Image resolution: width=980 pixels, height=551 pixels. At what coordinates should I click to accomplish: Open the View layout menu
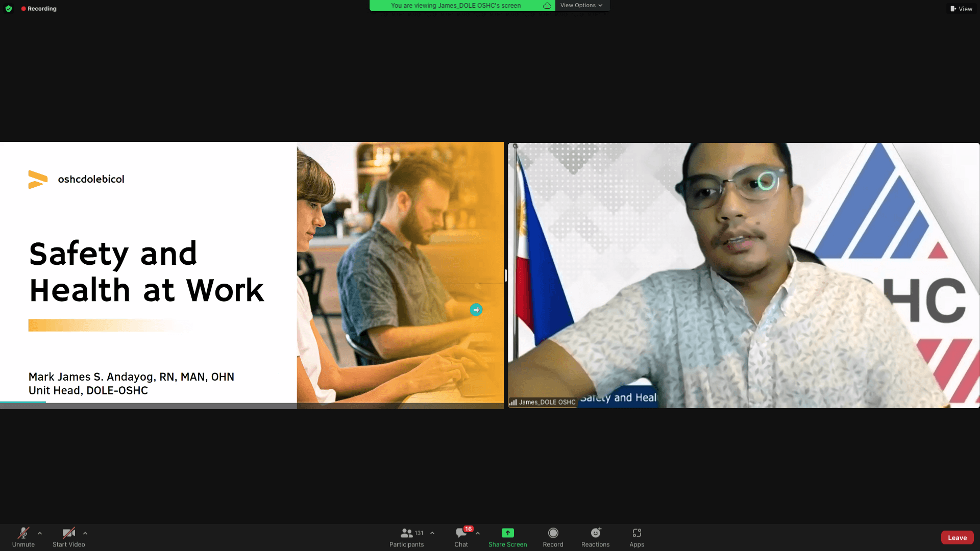click(x=961, y=9)
